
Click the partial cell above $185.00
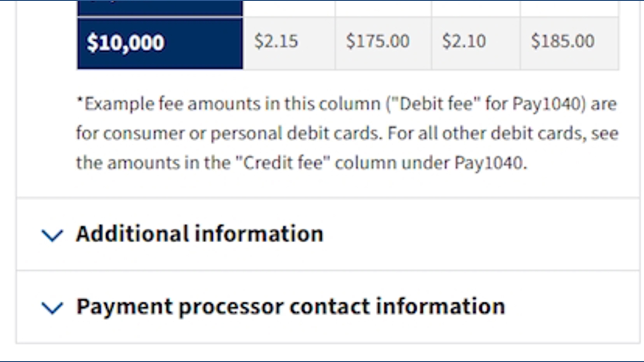(x=569, y=7)
